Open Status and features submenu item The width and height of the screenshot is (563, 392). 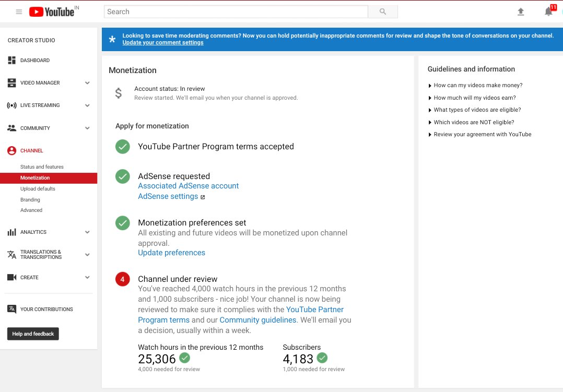pos(42,167)
